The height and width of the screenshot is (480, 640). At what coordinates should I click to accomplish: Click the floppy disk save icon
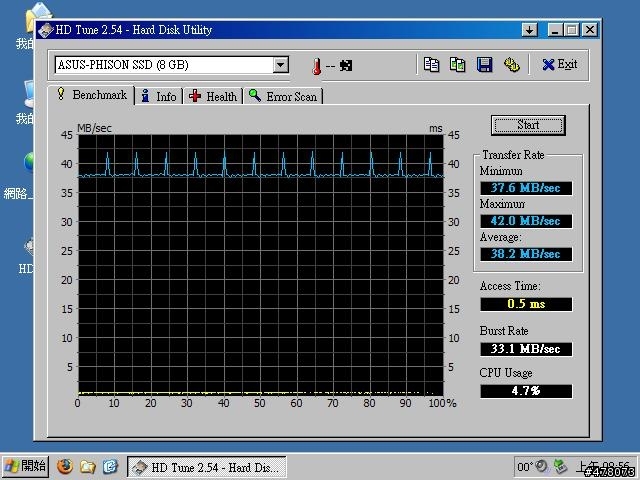point(484,64)
